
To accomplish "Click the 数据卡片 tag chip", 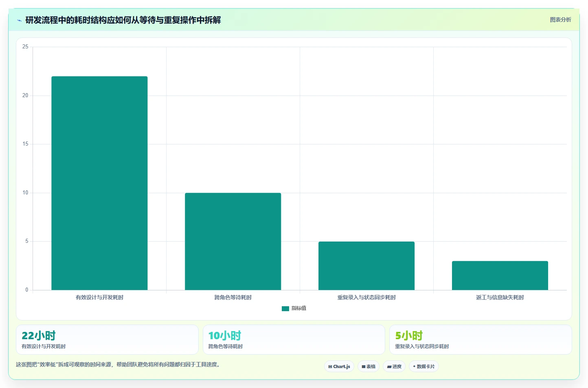I will (424, 366).
